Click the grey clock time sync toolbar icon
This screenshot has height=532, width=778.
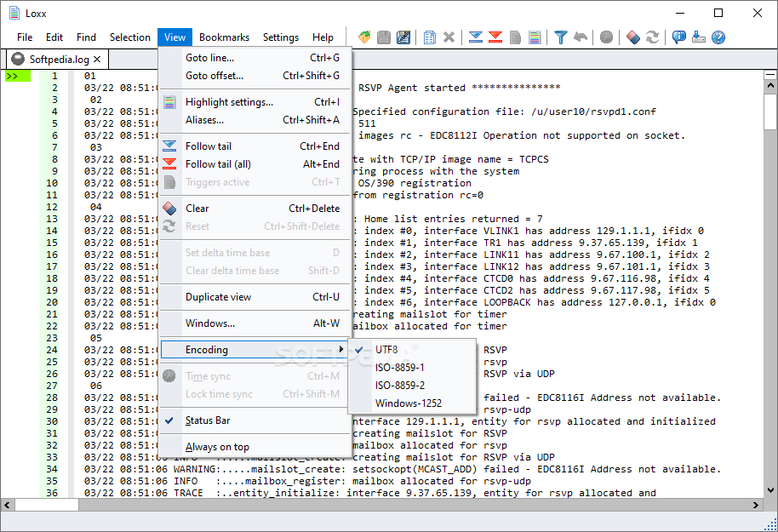[606, 37]
